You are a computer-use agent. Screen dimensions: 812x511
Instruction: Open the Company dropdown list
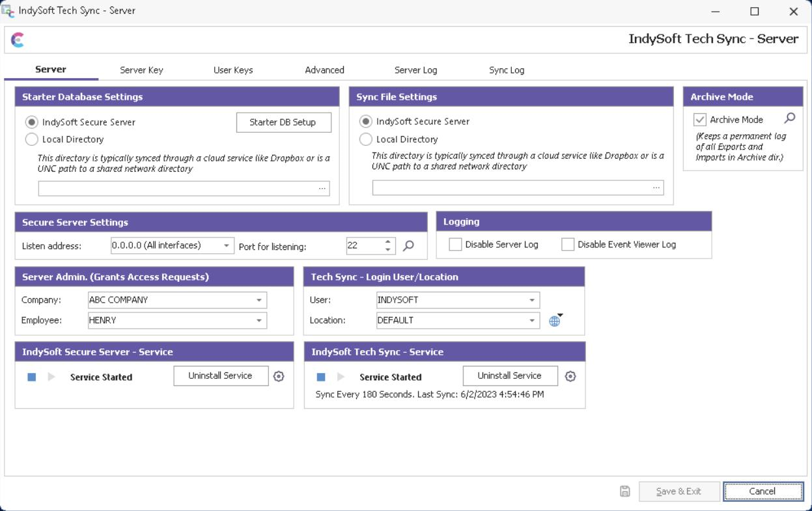pyautogui.click(x=259, y=300)
